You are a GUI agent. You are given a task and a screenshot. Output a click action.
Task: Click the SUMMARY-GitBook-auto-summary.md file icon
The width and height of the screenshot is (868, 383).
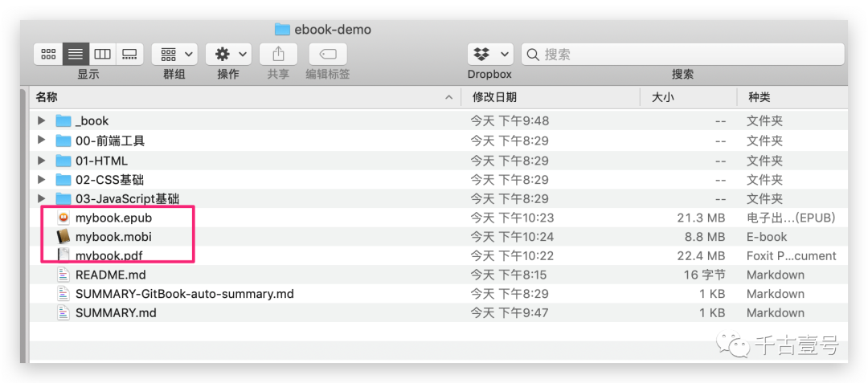click(x=63, y=293)
